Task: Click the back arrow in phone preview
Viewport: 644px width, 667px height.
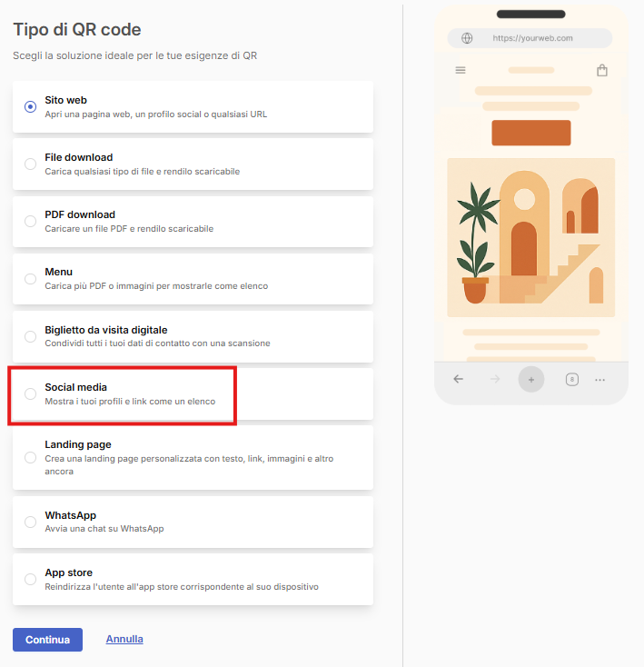Action: [x=458, y=379]
